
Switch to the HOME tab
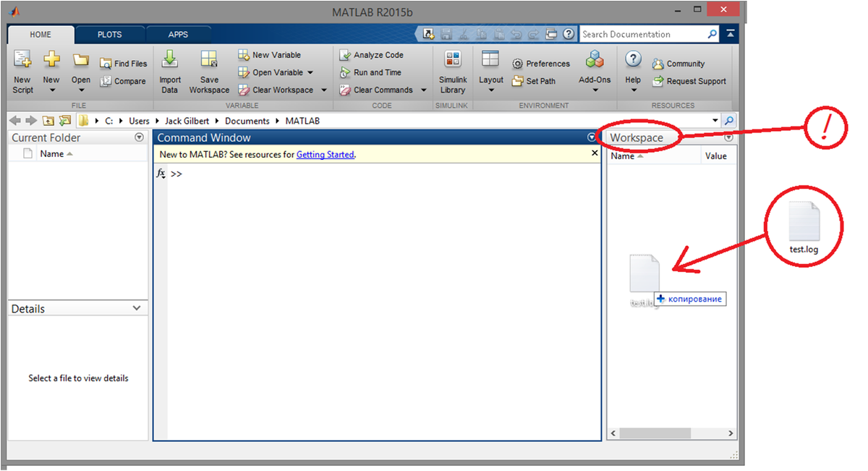[x=41, y=34]
